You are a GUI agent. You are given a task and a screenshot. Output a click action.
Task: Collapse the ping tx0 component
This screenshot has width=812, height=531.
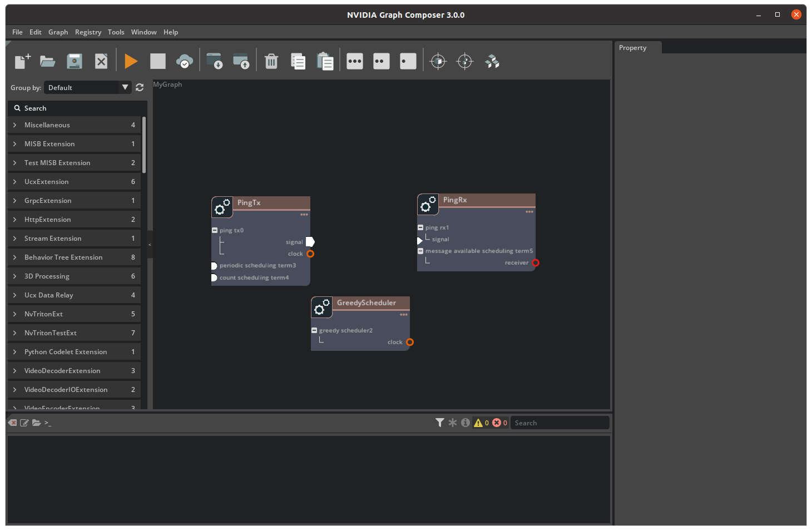coord(215,230)
